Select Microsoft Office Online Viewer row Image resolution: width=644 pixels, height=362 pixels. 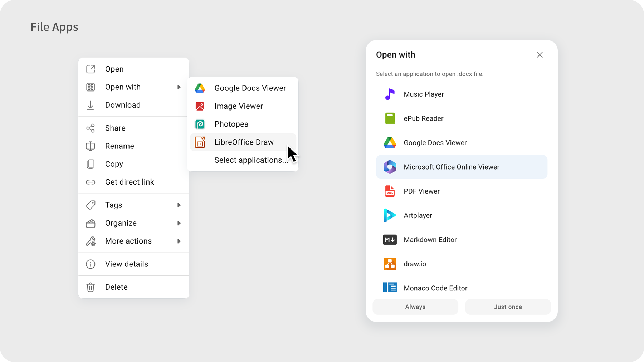(x=462, y=167)
